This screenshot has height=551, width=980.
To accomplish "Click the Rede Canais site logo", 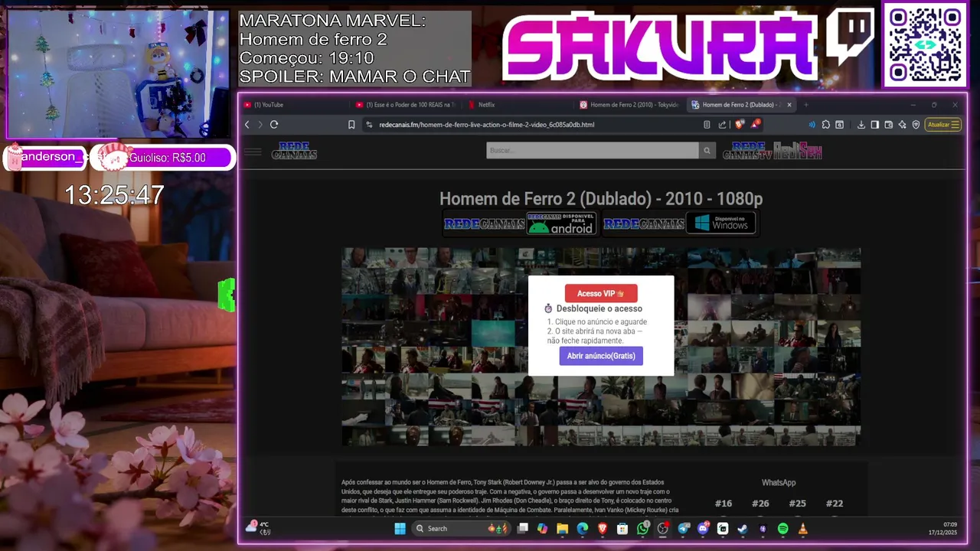I will pyautogui.click(x=294, y=151).
